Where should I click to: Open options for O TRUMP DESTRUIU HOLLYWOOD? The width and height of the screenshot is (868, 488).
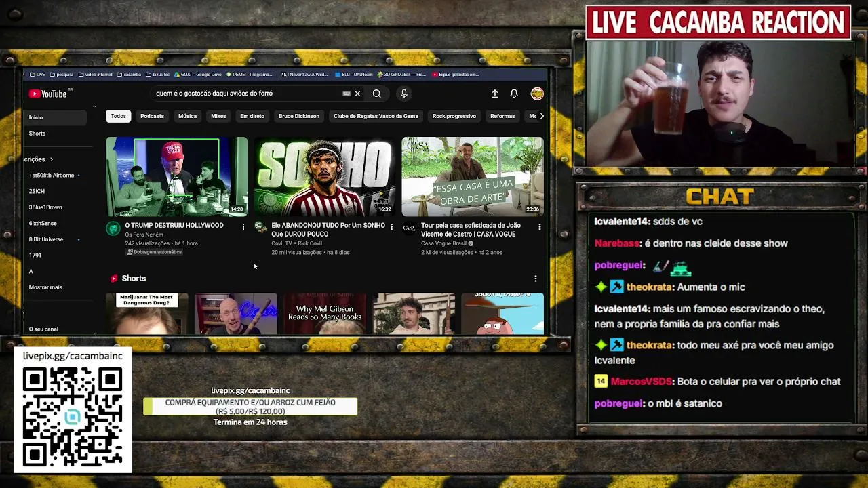[x=243, y=226]
